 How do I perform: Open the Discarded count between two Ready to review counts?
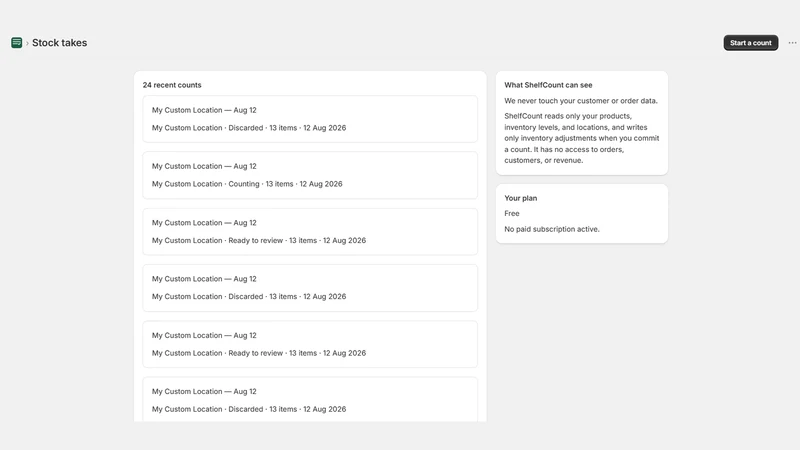click(310, 288)
